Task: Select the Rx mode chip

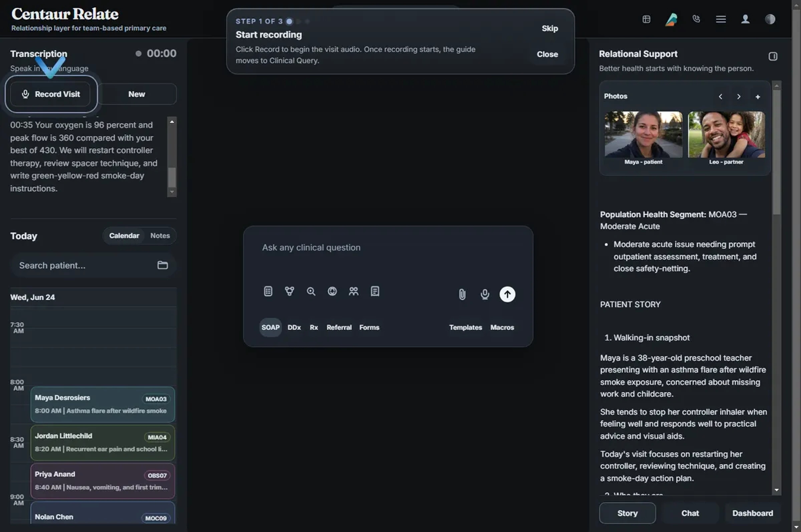Action: [314, 327]
